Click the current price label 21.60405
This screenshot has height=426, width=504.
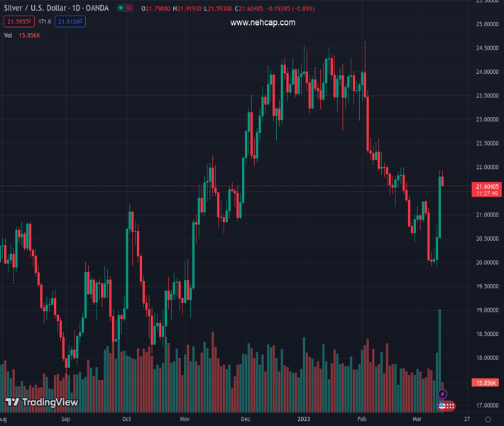(x=487, y=186)
